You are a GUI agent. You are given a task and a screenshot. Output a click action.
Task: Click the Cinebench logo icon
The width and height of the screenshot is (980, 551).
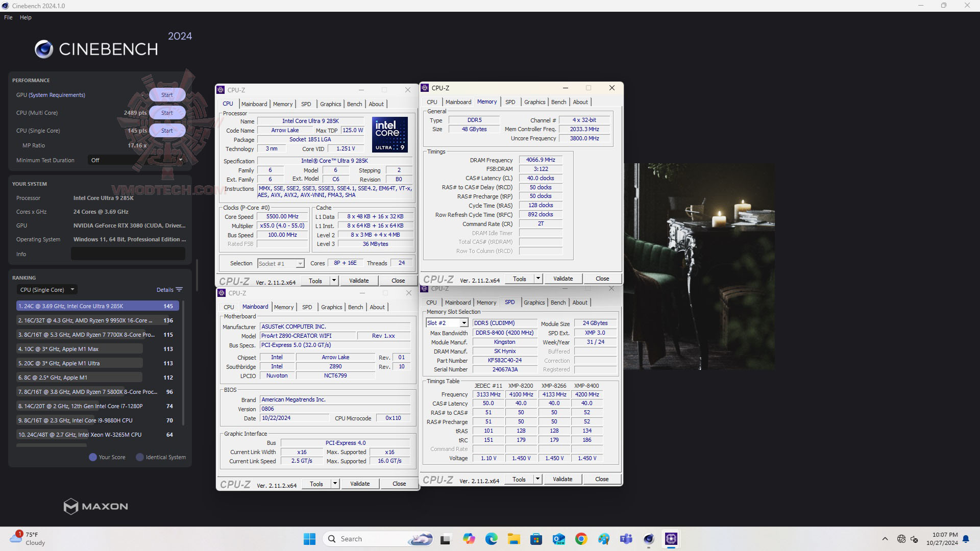[44, 49]
